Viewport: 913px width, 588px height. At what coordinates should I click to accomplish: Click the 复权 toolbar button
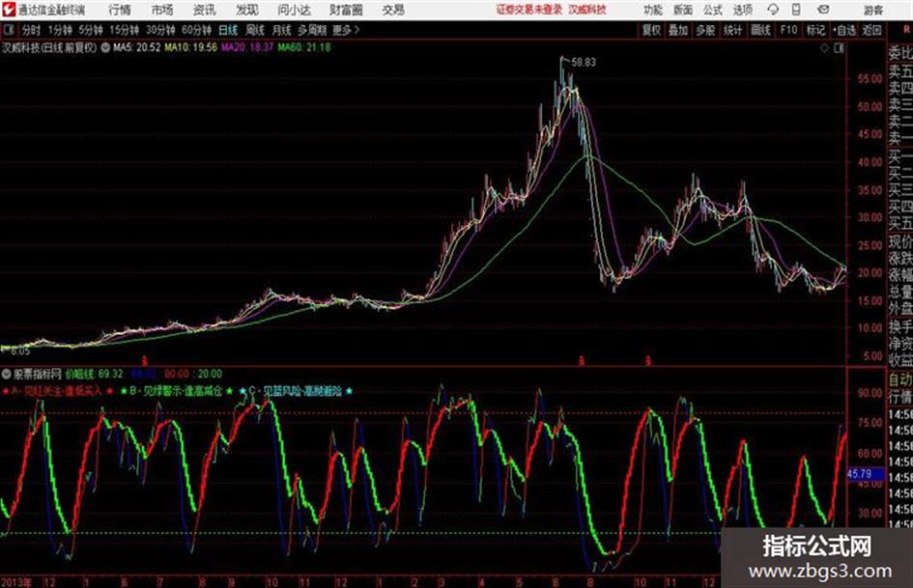click(650, 30)
